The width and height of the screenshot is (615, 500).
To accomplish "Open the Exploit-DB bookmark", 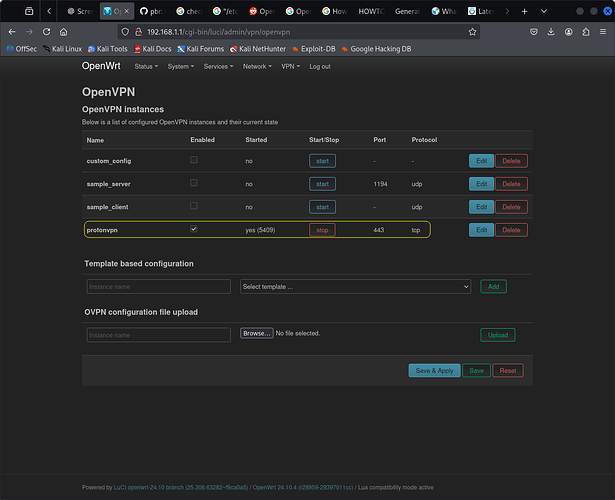I will [x=315, y=48].
